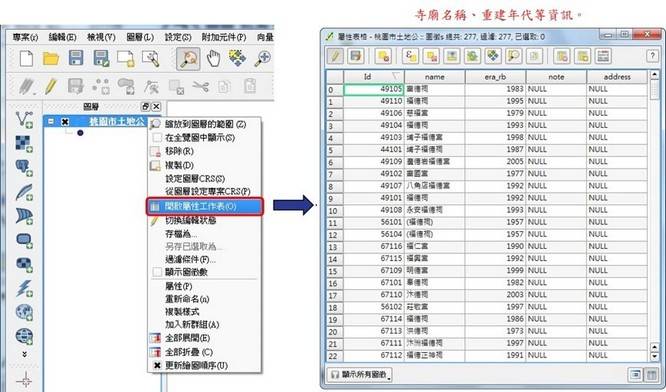The width and height of the screenshot is (666, 392).
Task: Open the 編輯(E) menu
Action: click(x=62, y=37)
